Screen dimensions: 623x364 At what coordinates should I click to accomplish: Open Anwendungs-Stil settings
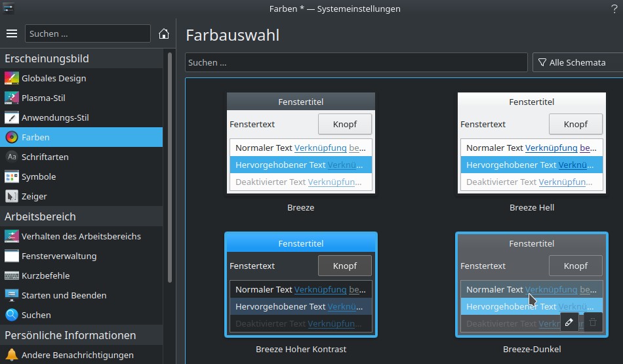coord(55,117)
